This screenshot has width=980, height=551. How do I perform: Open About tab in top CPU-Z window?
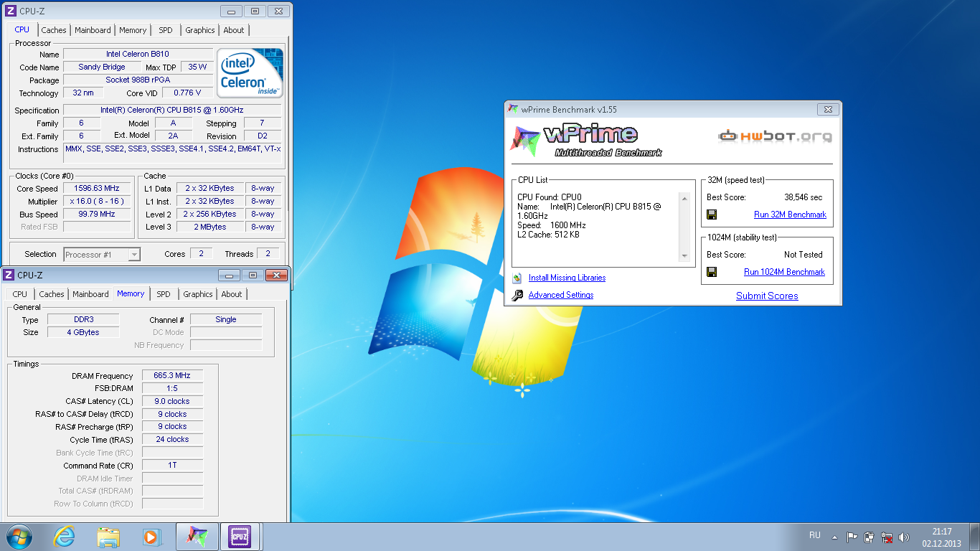pos(234,30)
